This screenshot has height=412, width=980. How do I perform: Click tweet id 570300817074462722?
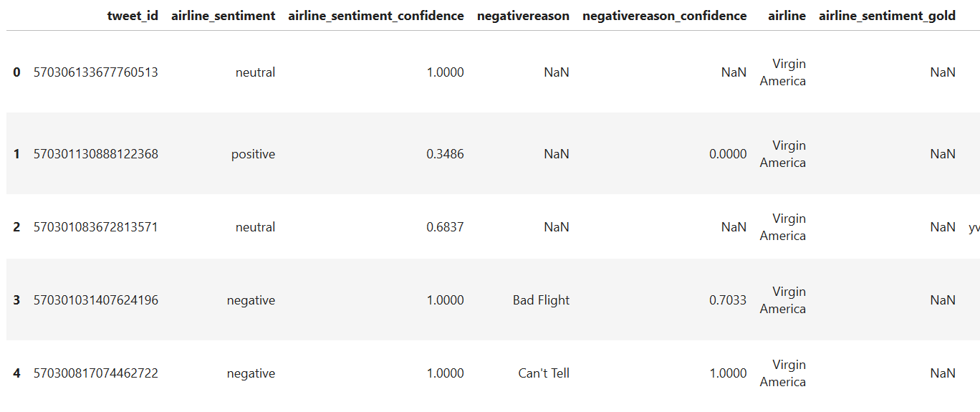(x=96, y=373)
